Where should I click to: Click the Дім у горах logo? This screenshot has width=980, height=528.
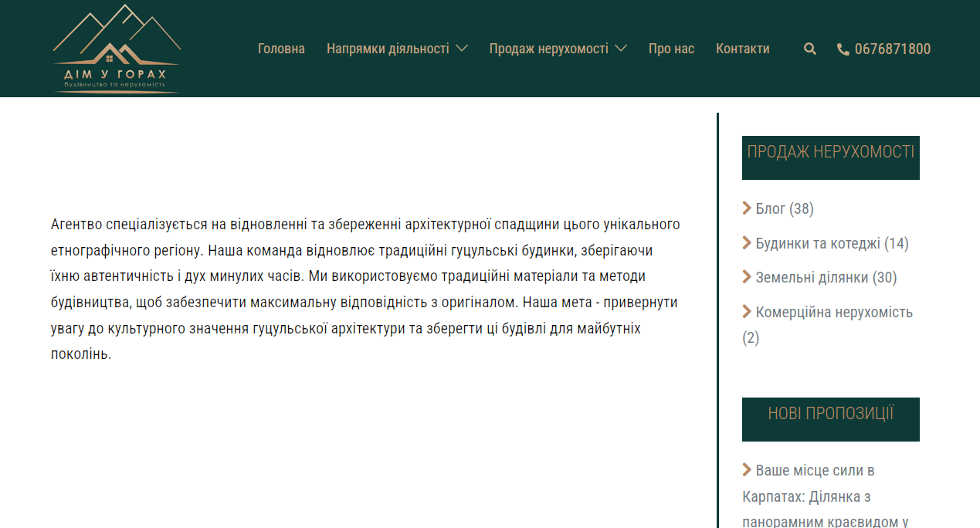tap(117, 49)
